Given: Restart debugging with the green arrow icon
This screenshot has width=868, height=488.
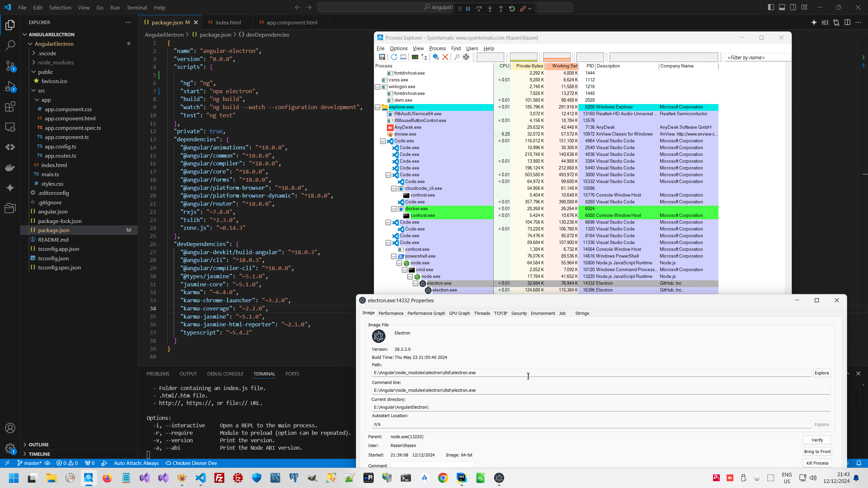Looking at the screenshot, I should (x=512, y=9).
